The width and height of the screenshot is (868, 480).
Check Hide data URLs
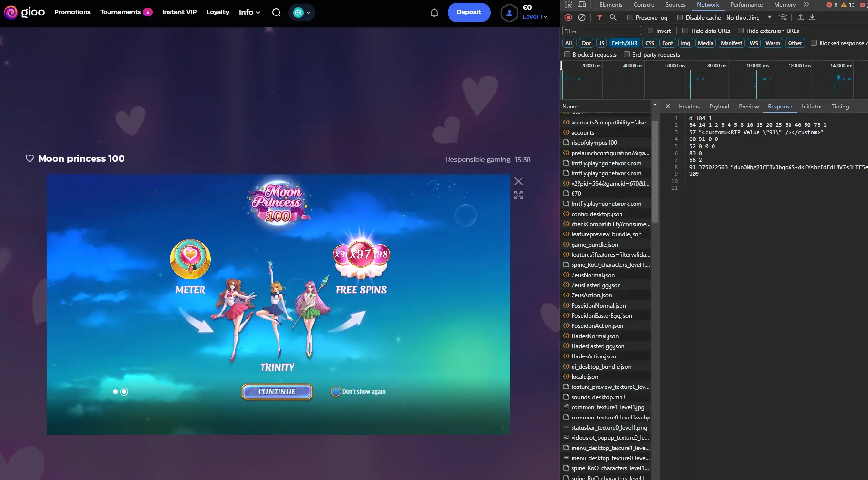tap(685, 31)
